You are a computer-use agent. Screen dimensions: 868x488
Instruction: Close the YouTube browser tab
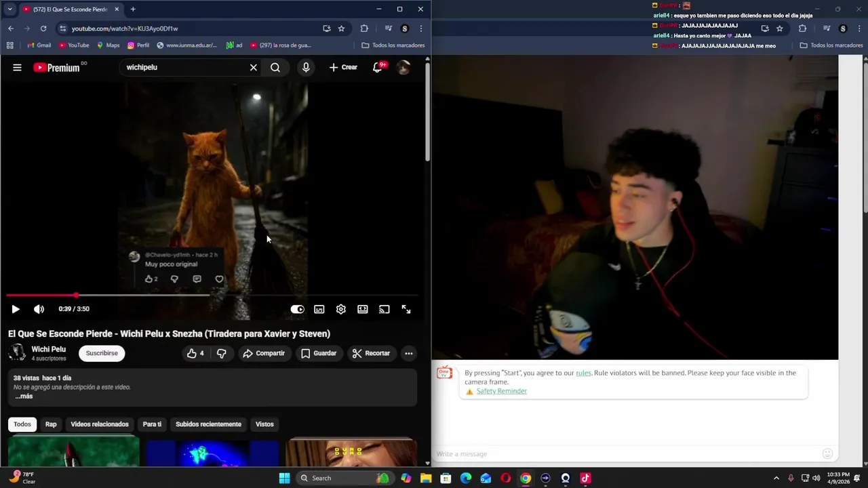[117, 9]
